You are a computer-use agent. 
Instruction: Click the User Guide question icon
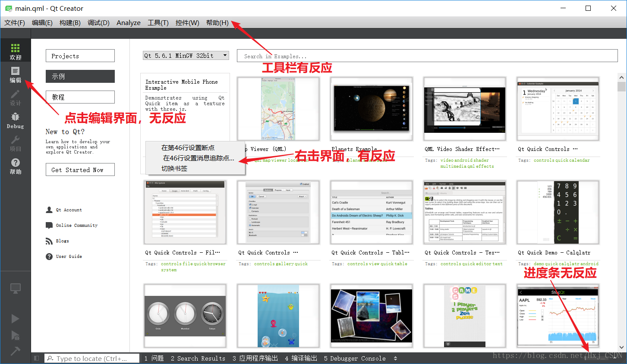[x=49, y=256]
